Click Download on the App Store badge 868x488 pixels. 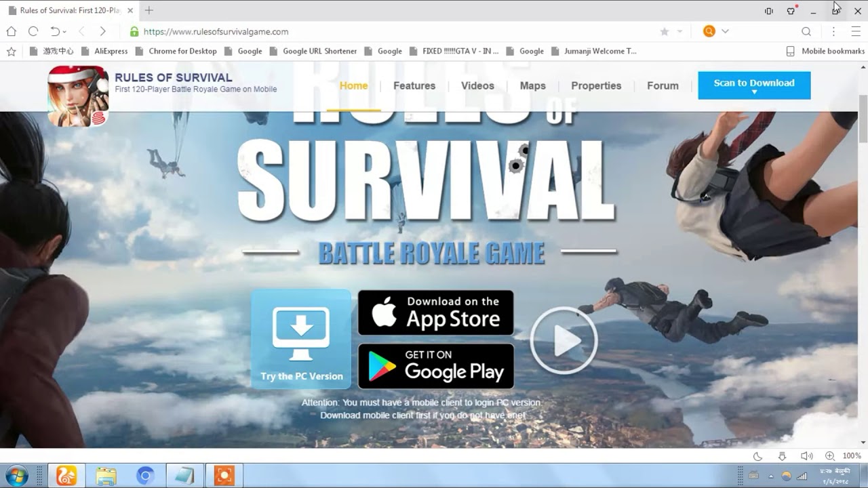(x=436, y=312)
